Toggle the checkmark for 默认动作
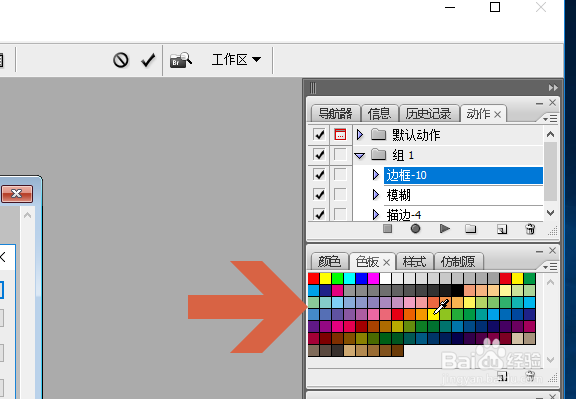The height and width of the screenshot is (399, 576). click(x=319, y=134)
